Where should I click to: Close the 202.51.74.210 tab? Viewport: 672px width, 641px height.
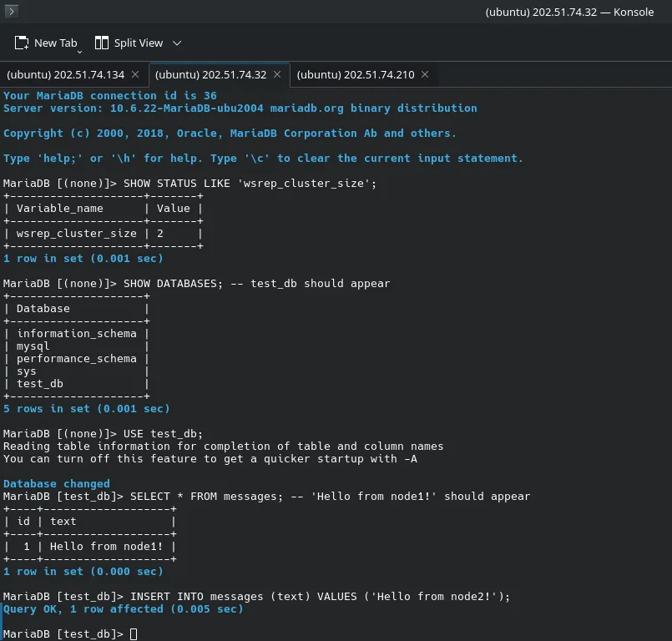coord(424,74)
